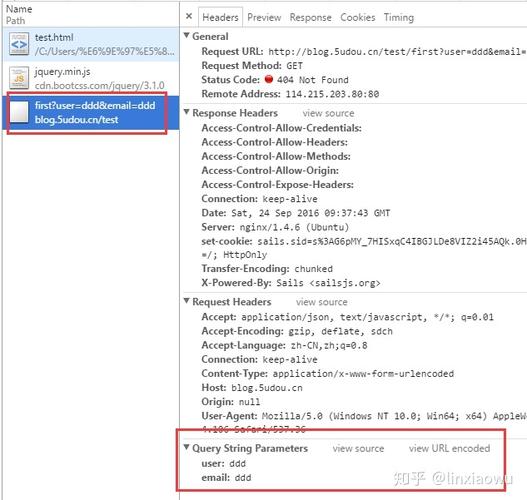
Task: Switch to the Timing tab
Action: [399, 17]
